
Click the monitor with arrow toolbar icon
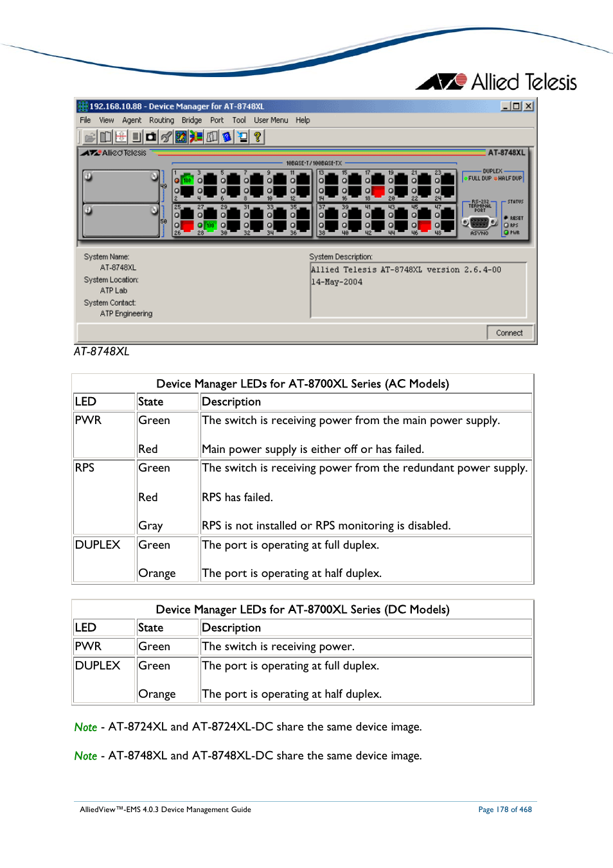[x=242, y=137]
